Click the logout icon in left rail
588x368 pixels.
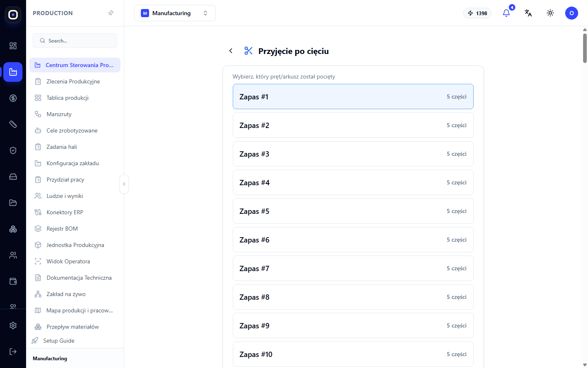[x=13, y=352]
